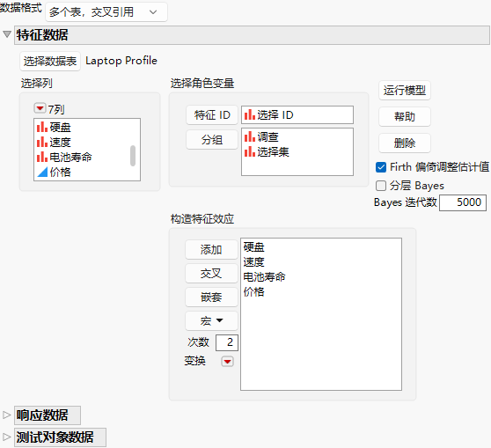Click the 运行模型 button

[404, 91]
